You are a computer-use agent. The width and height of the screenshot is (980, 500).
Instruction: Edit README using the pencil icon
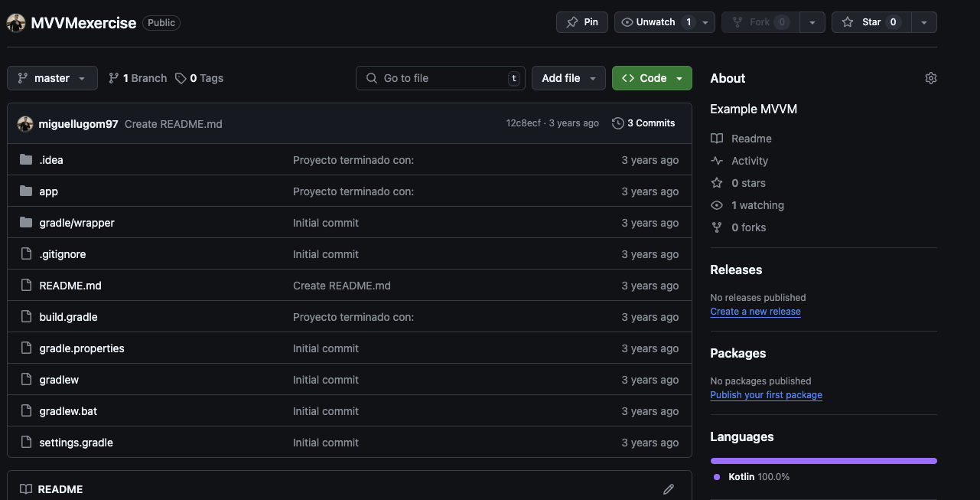669,489
